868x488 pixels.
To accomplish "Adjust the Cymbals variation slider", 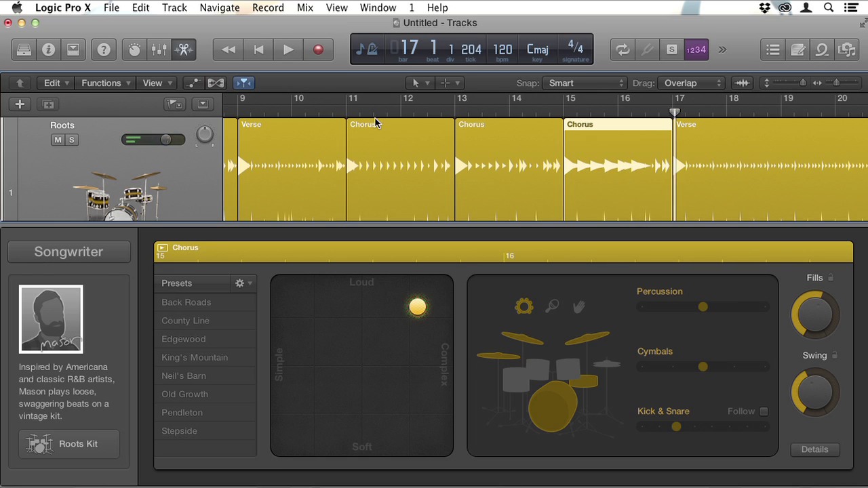I will point(703,367).
